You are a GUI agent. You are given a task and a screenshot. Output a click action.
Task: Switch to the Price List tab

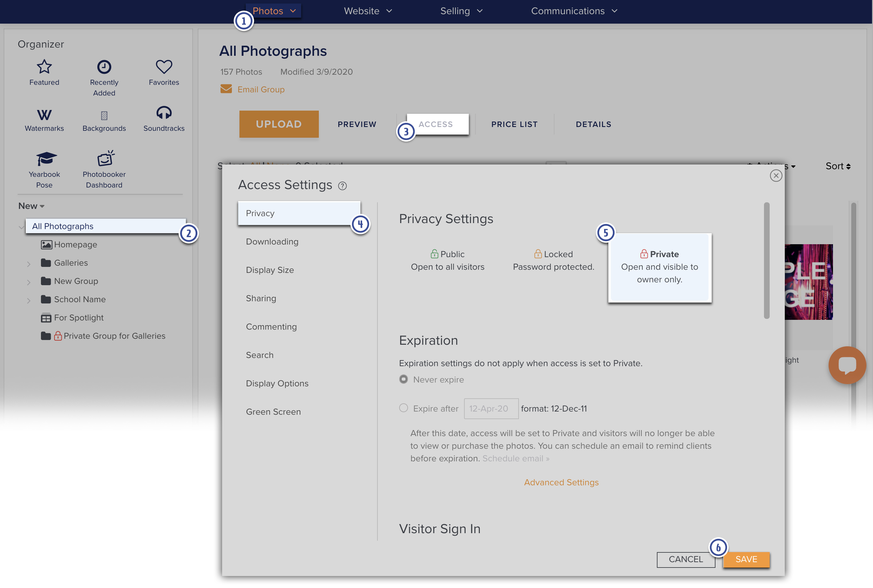pos(514,124)
